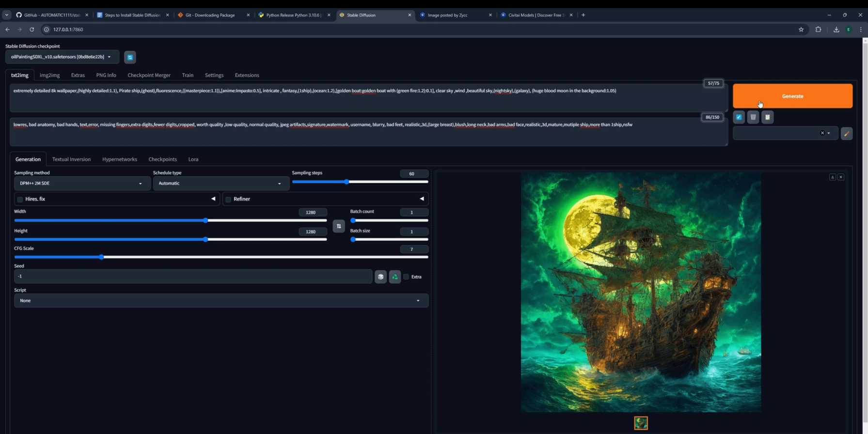Close the Git - Downloading Package tab

[248, 15]
